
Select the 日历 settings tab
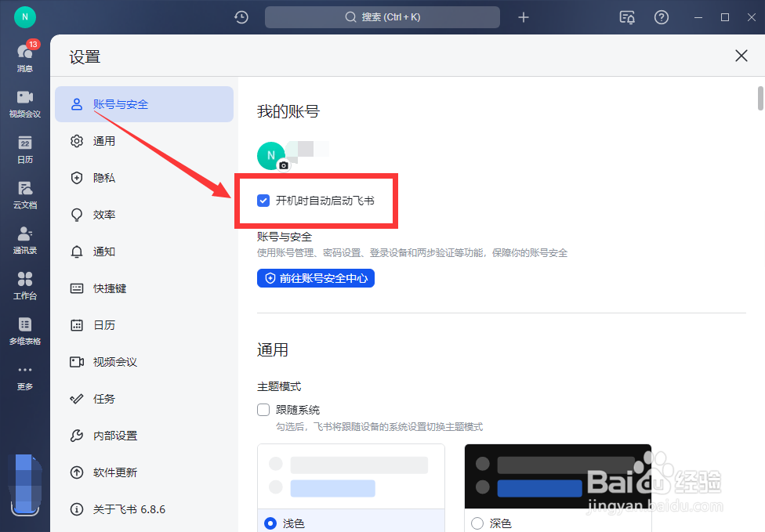coord(144,325)
